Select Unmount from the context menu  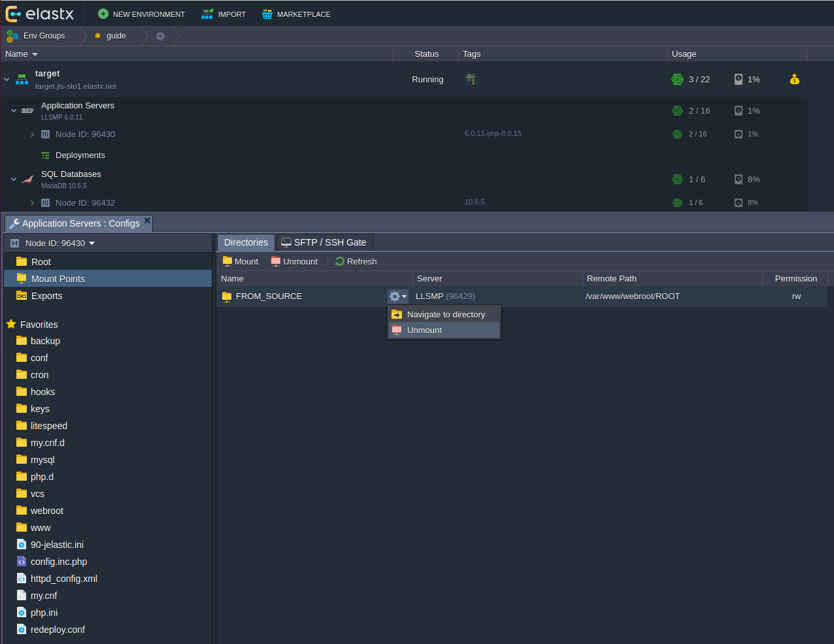pos(424,330)
